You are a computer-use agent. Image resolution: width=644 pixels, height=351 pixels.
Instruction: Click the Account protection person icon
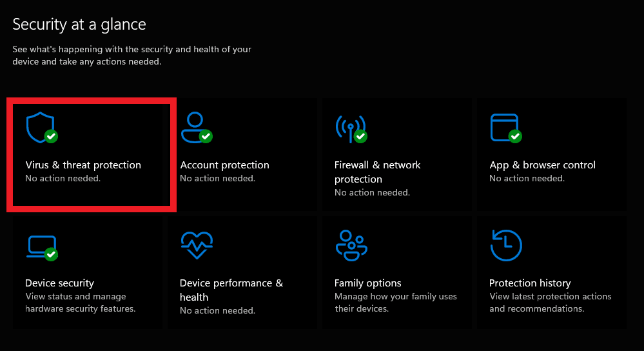point(195,127)
